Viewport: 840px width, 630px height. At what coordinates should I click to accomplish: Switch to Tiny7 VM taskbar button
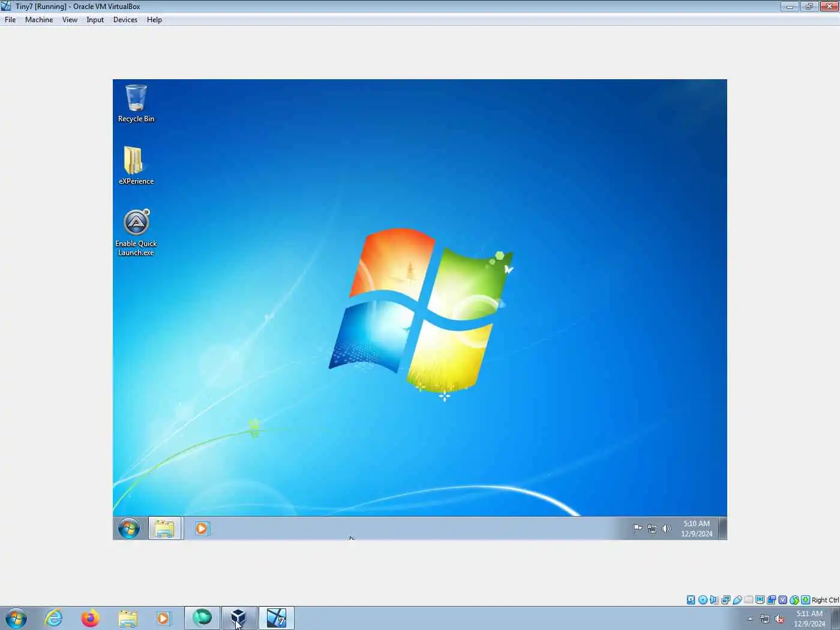(x=276, y=618)
